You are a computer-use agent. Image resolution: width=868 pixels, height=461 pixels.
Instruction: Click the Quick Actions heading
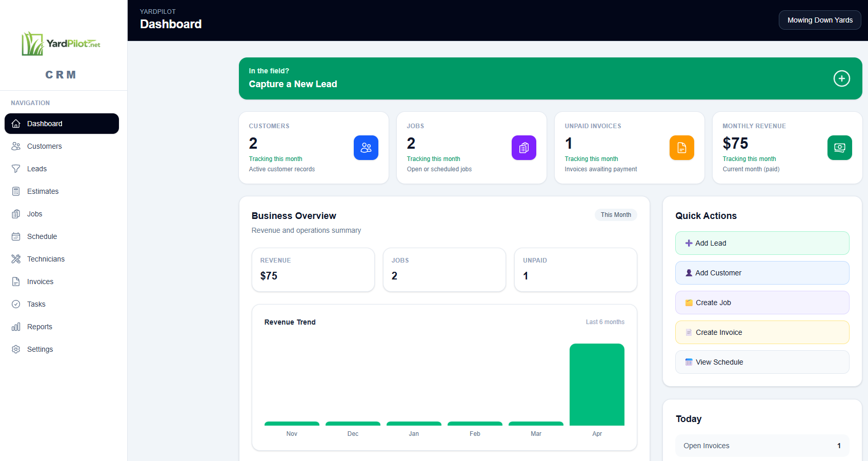click(x=706, y=216)
